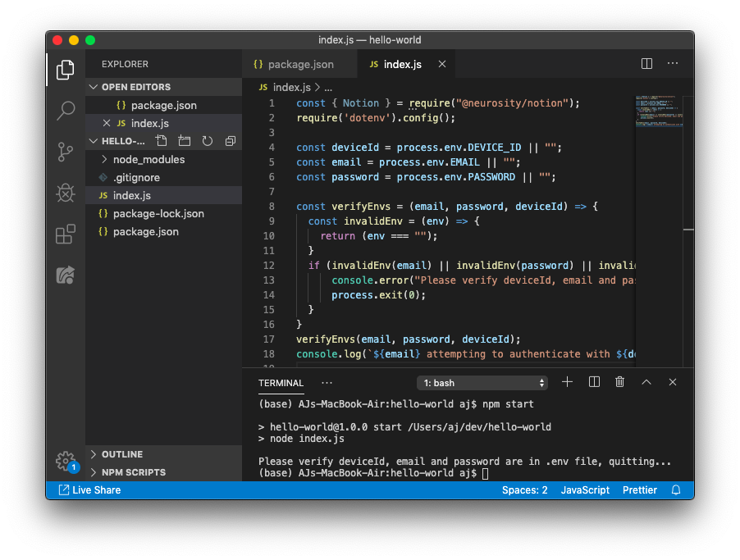Screen dimensions: 740x560
Task: Open the Live Share activity bar icon
Action: 66,275
